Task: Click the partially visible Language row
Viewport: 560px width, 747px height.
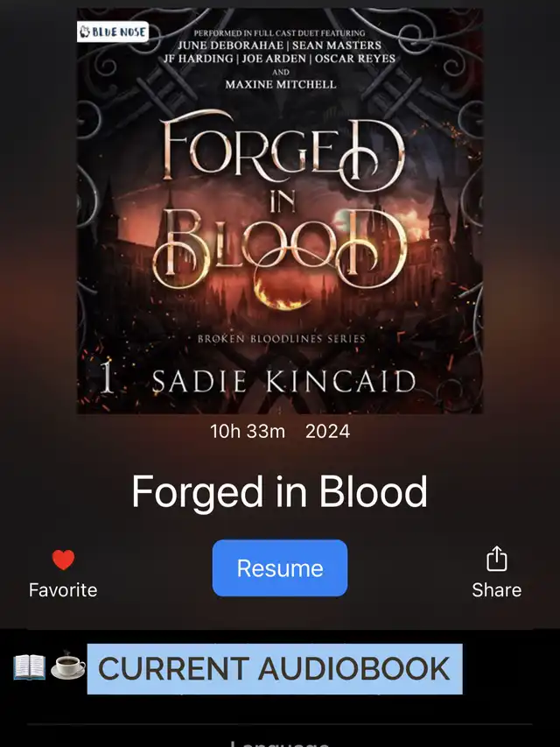Action: click(279, 741)
